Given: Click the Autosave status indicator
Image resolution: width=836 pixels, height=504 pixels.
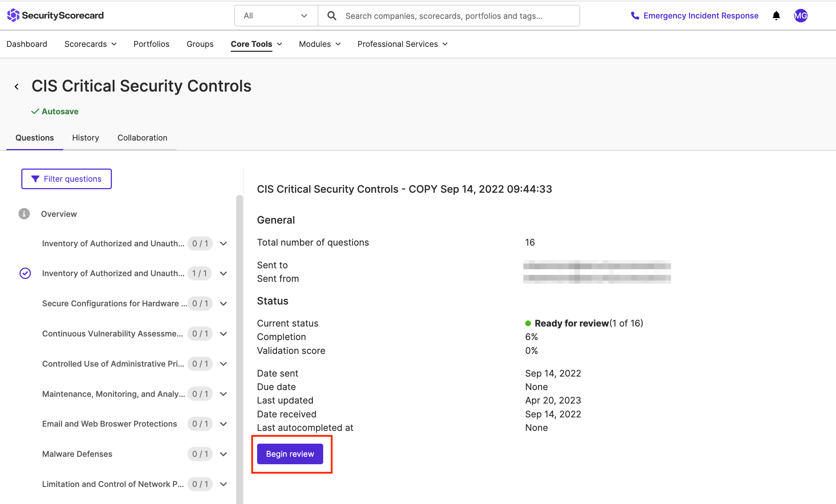Looking at the screenshot, I should [55, 111].
